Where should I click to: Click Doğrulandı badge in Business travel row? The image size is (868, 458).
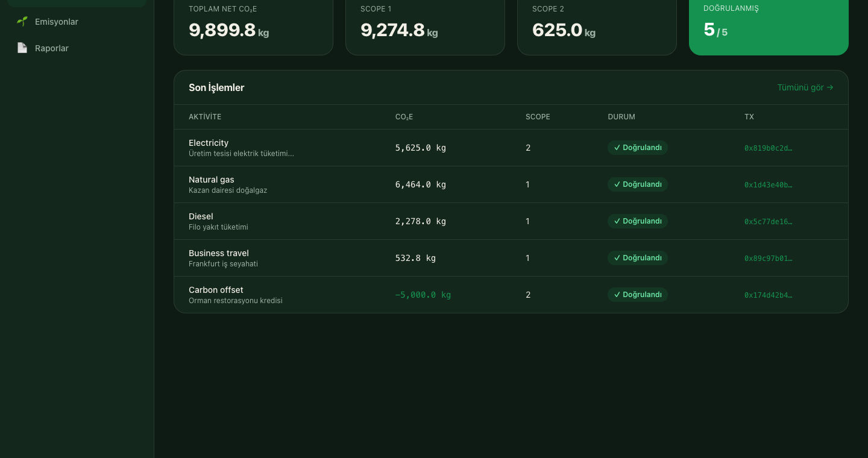tap(638, 258)
